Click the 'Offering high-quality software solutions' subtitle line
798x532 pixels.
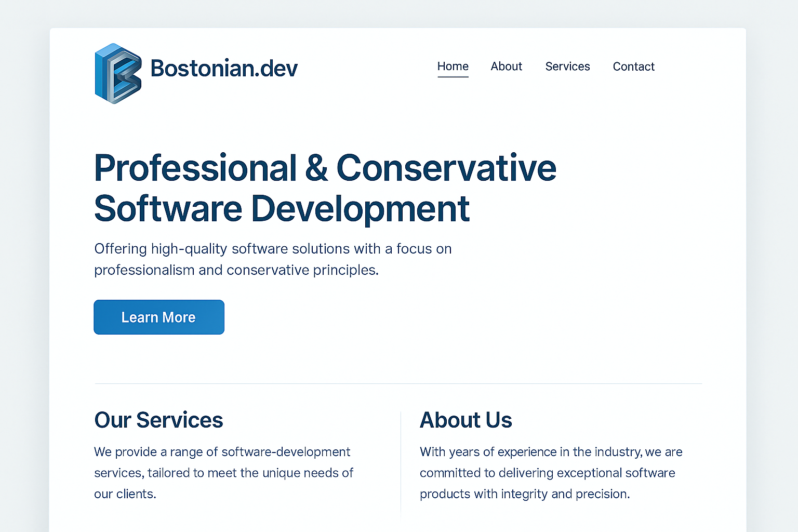(x=273, y=249)
